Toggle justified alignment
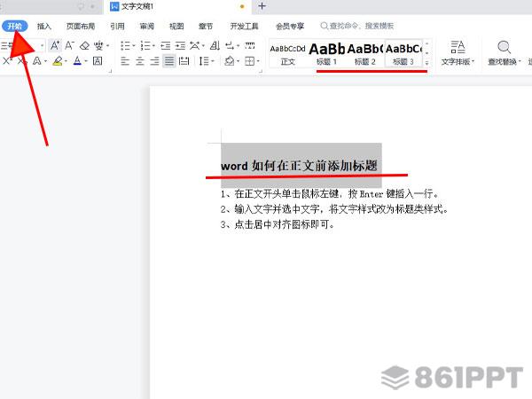The image size is (532, 399). (x=169, y=61)
